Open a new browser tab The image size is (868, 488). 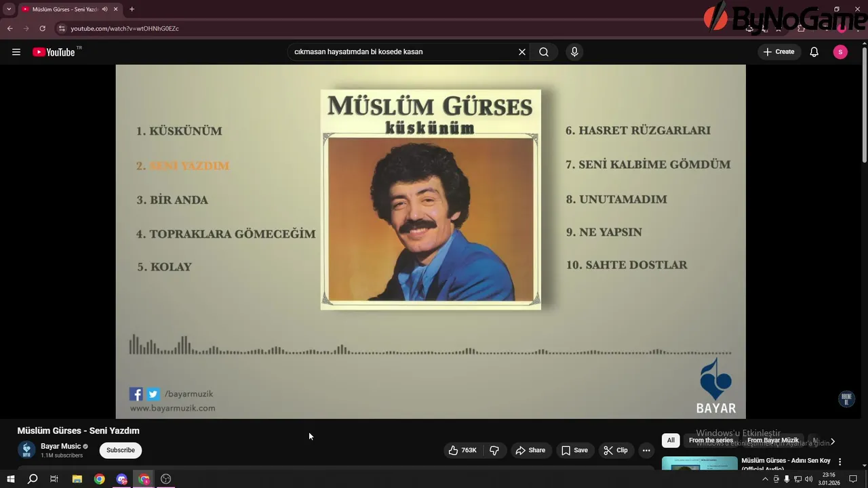pyautogui.click(x=132, y=9)
